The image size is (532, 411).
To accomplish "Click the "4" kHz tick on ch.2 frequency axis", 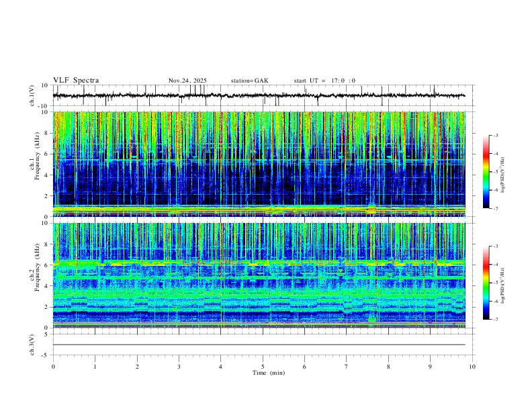I will tap(47, 286).
